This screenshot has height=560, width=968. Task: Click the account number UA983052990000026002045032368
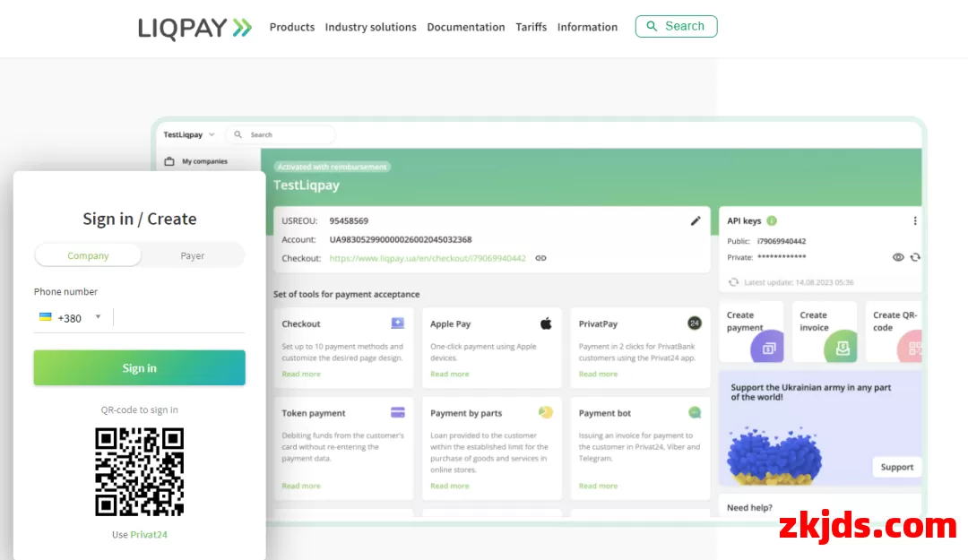(401, 239)
